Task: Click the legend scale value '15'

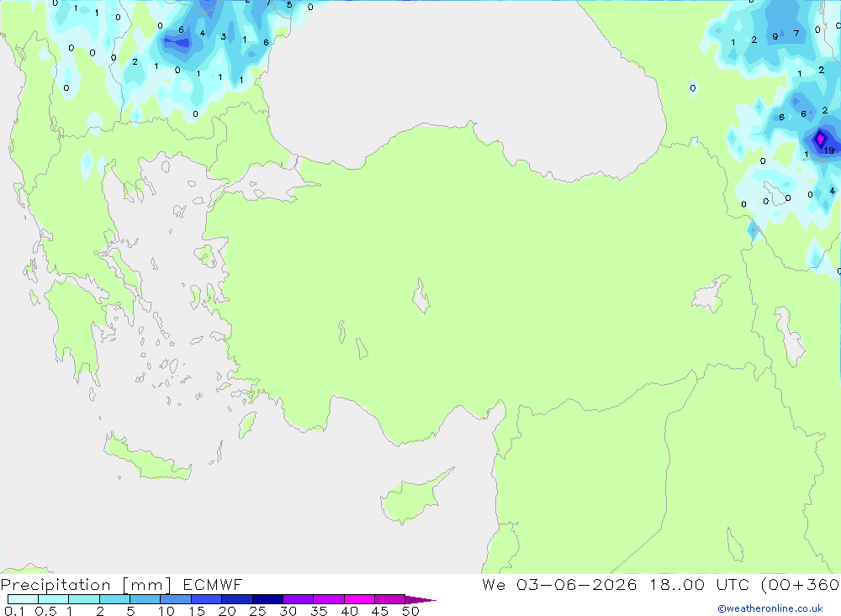Action: click(x=197, y=611)
